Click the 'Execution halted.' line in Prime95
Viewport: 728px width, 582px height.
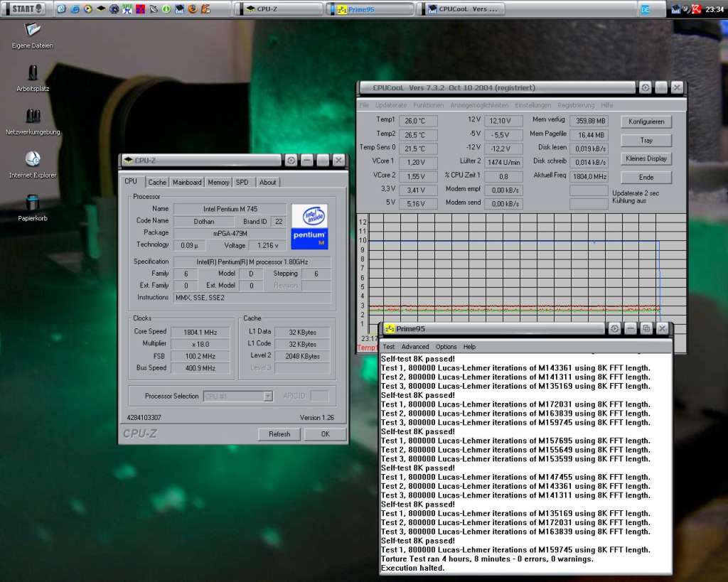tap(412, 568)
